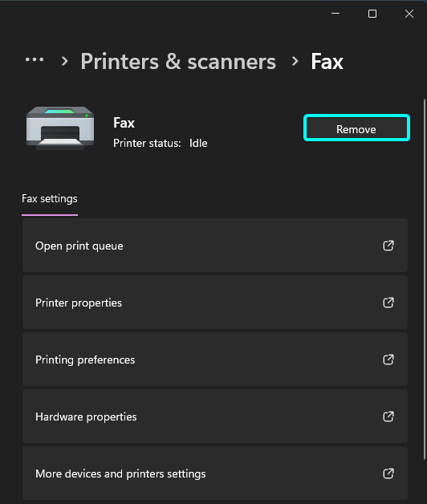Viewport: 427px width, 504px height.
Task: Open More devices and printers settings row
Action: pyautogui.click(x=215, y=474)
